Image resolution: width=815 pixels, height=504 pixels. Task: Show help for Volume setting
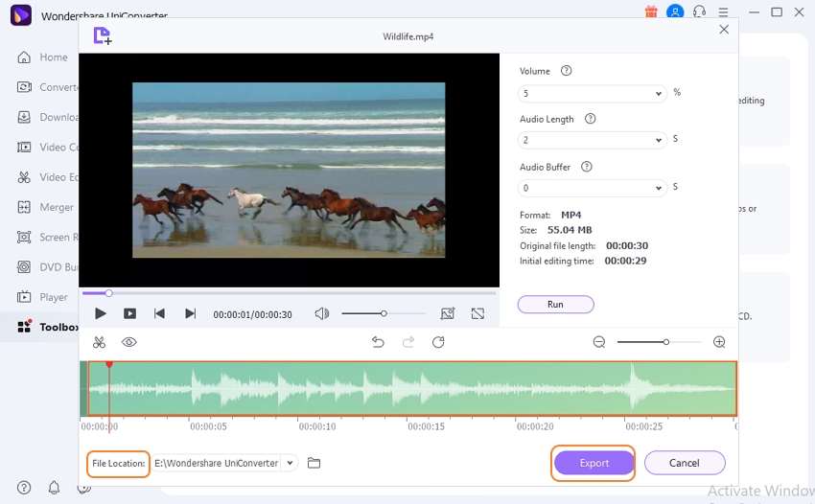[566, 71]
